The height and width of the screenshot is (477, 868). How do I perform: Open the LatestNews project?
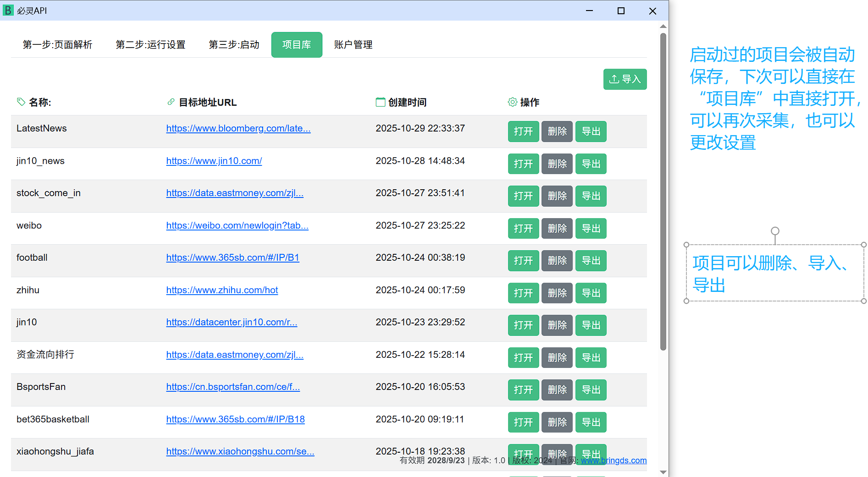[x=523, y=132]
